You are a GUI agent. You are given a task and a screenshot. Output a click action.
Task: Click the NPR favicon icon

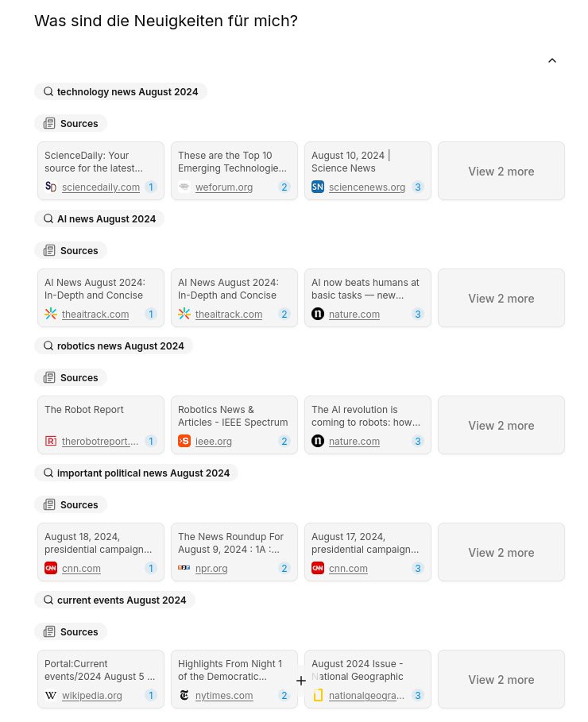tap(184, 568)
